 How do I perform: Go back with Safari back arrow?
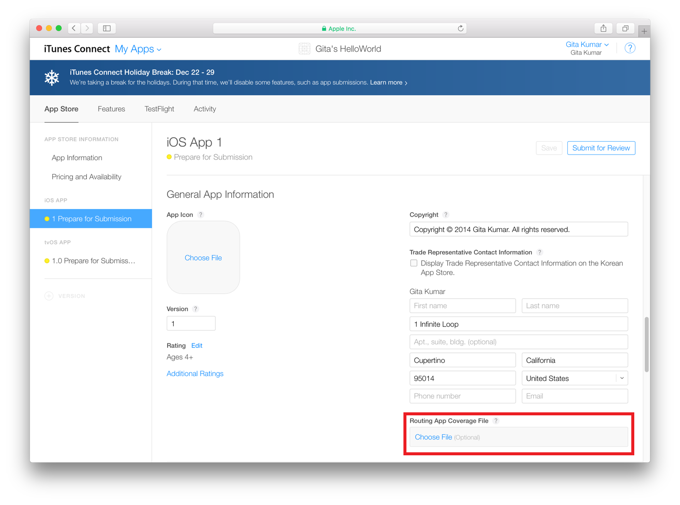click(74, 28)
